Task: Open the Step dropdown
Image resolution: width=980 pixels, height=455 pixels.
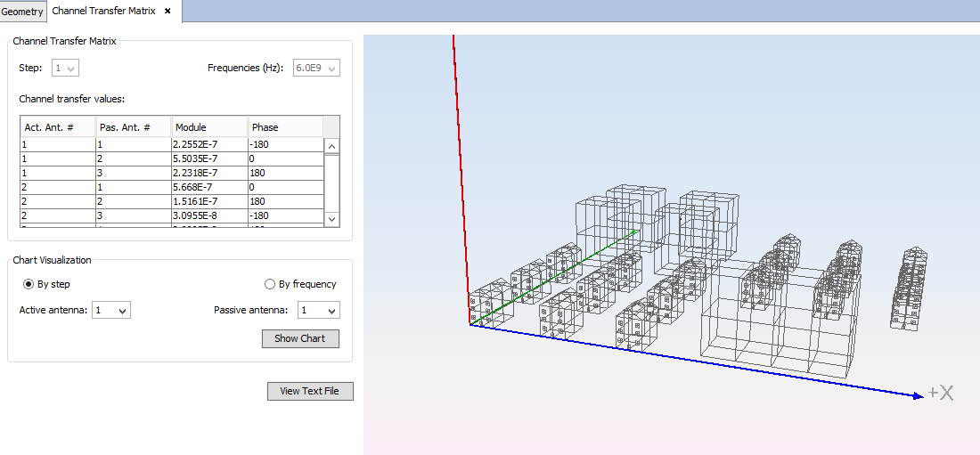Action: click(66, 68)
